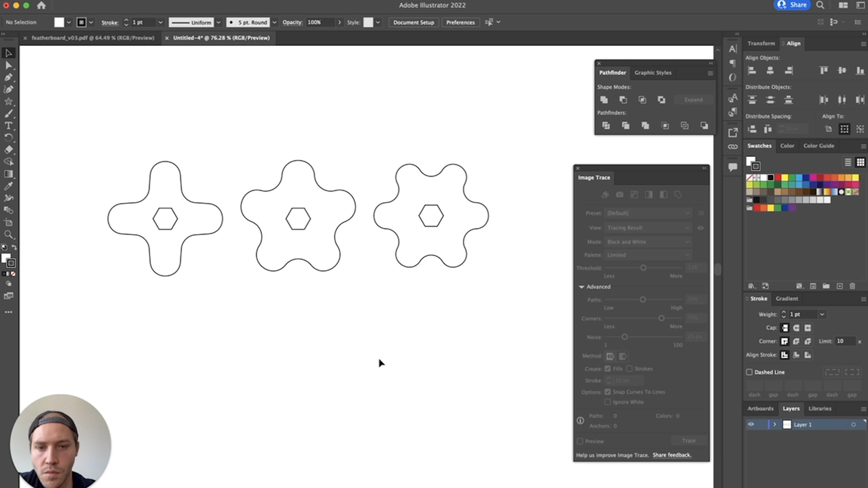Toggle the Preview checkbox in Image Trace
The image size is (868, 488).
click(580, 441)
